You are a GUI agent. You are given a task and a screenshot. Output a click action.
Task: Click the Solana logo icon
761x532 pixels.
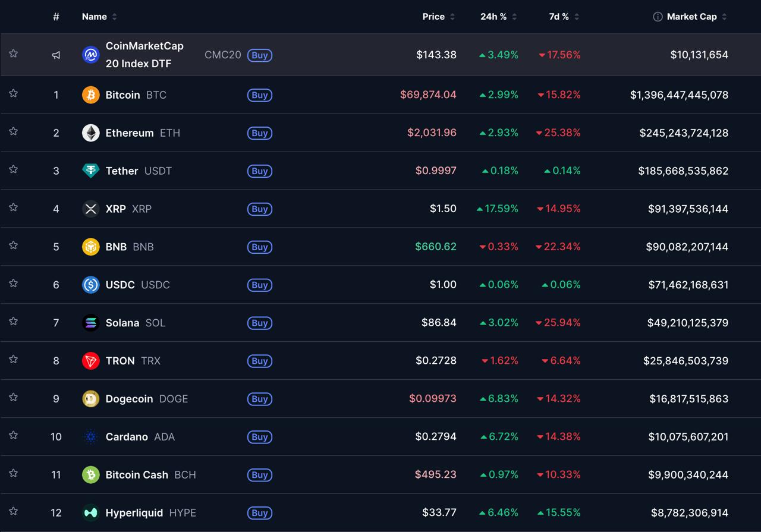[x=90, y=323]
